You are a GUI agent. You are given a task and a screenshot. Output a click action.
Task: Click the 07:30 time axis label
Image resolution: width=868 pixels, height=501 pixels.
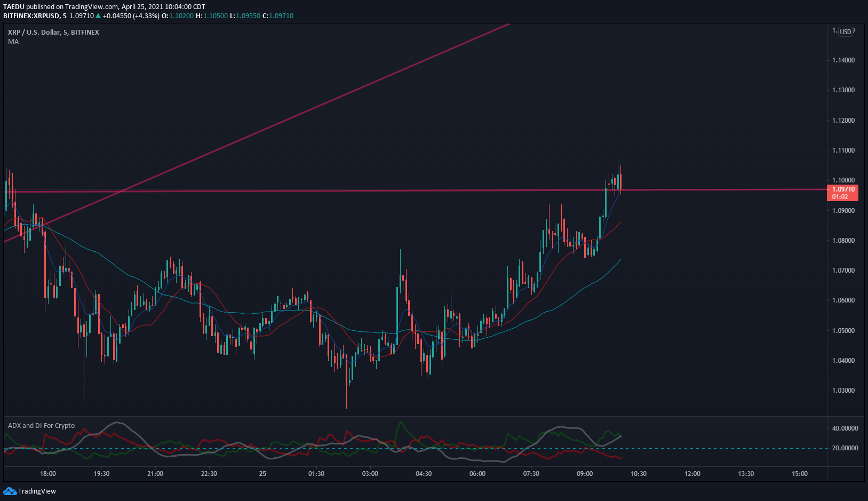(531, 474)
